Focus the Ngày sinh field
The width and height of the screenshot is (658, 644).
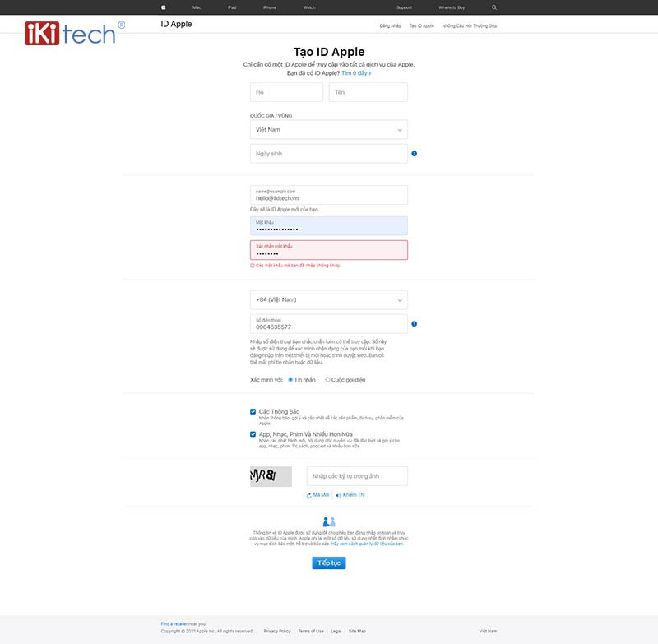click(x=328, y=154)
